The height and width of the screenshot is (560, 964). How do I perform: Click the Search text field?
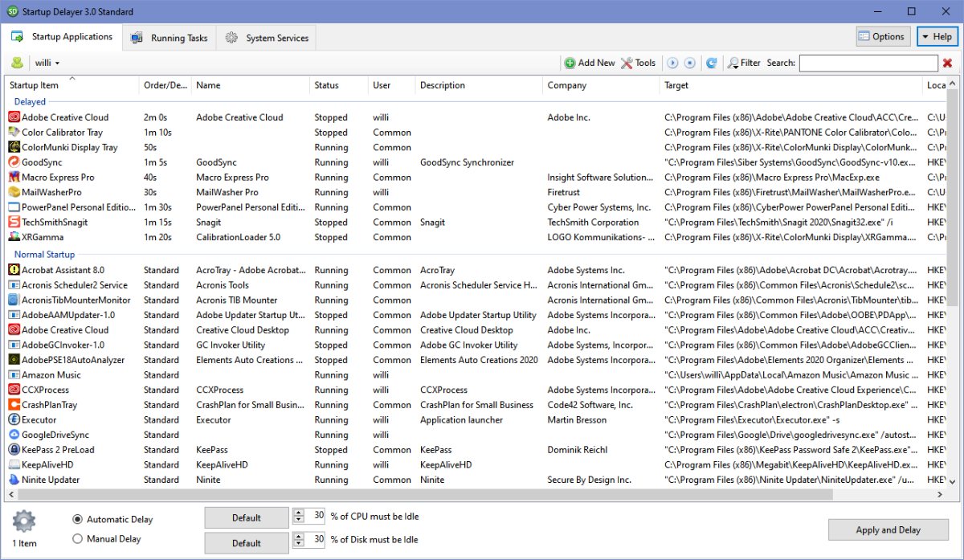(868, 63)
